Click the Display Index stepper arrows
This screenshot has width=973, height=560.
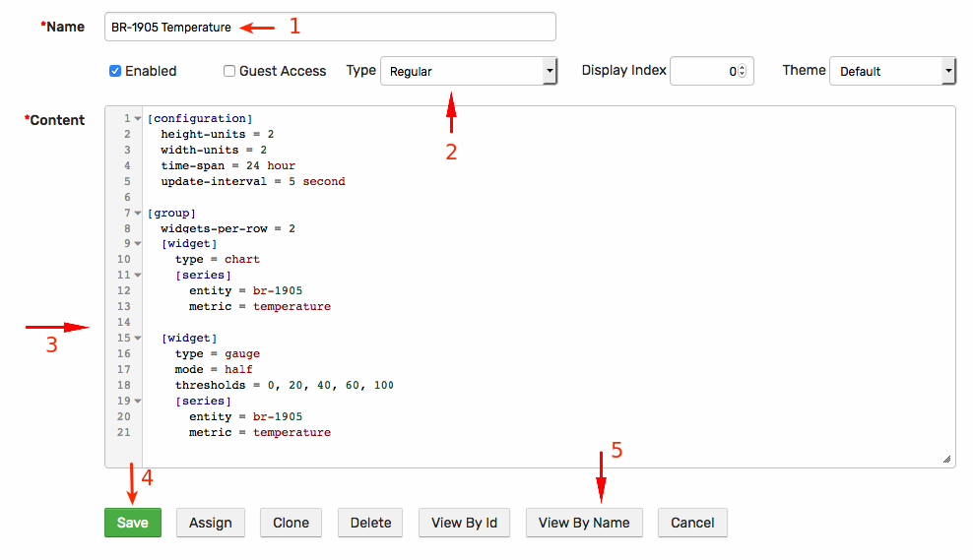click(x=743, y=71)
